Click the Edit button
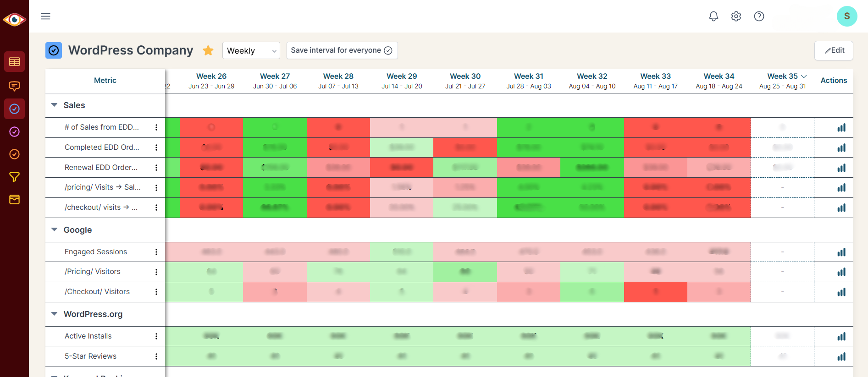 pyautogui.click(x=834, y=50)
